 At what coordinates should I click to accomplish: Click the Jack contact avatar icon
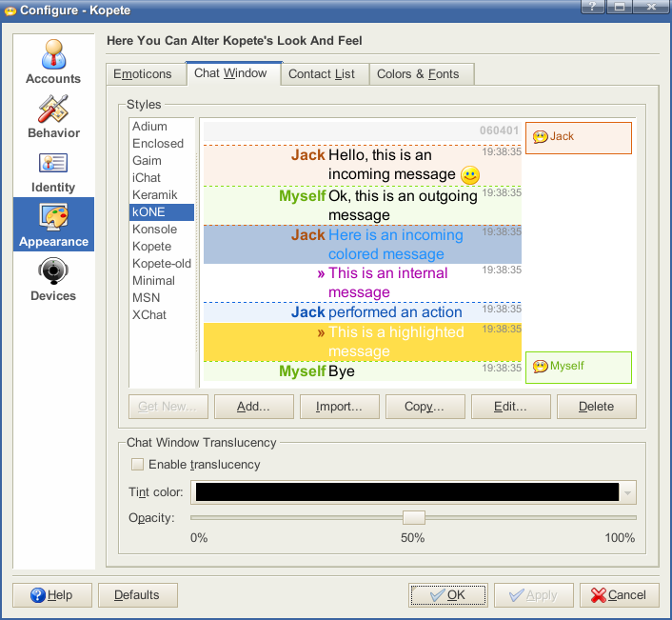click(x=540, y=137)
